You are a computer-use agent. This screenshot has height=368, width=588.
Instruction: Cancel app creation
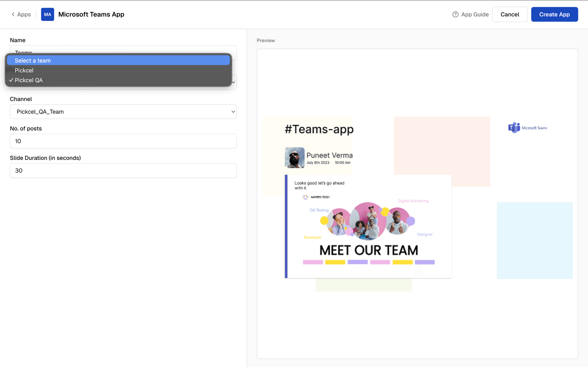click(510, 14)
